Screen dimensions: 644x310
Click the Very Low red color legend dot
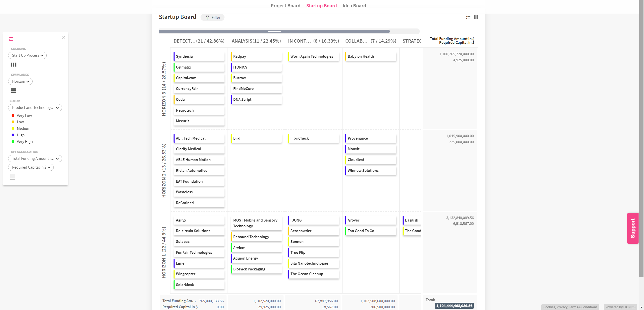13,115
